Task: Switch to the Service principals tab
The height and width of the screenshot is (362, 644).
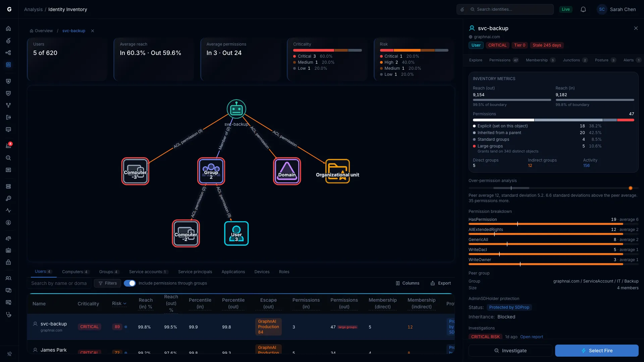Action: [x=195, y=272]
